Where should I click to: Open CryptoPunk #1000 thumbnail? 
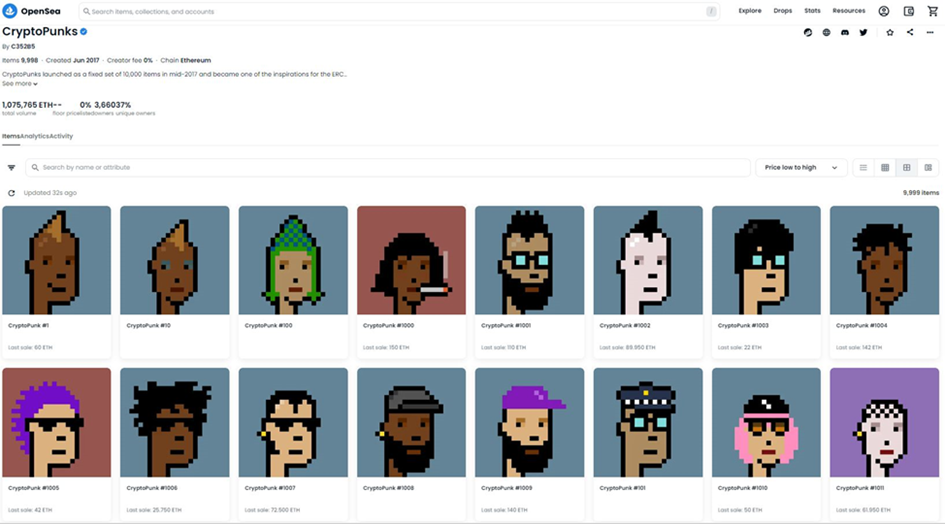[x=412, y=260]
